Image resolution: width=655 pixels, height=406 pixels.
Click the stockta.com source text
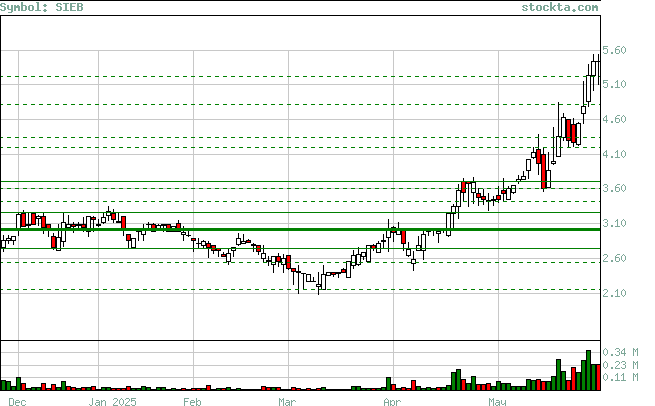tap(560, 7)
